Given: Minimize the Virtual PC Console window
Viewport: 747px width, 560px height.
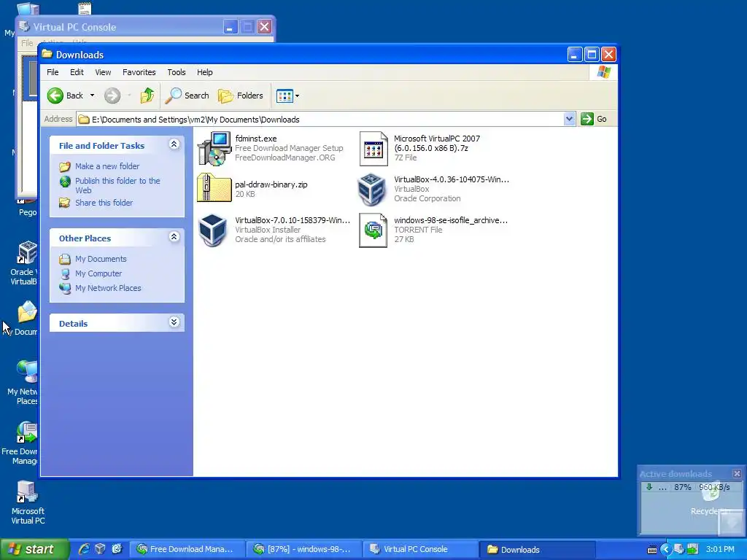Looking at the screenshot, I should (230, 27).
